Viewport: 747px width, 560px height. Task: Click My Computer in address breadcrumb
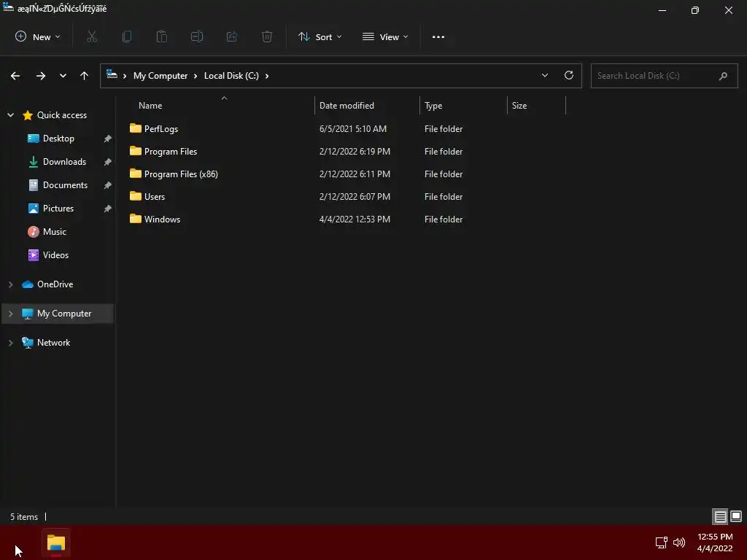160,76
